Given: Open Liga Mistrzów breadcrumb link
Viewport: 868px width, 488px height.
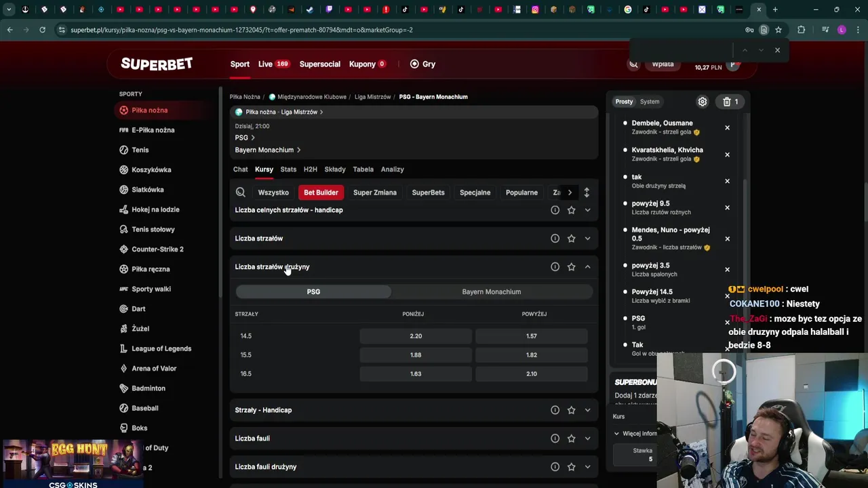Looking at the screenshot, I should click(x=372, y=97).
